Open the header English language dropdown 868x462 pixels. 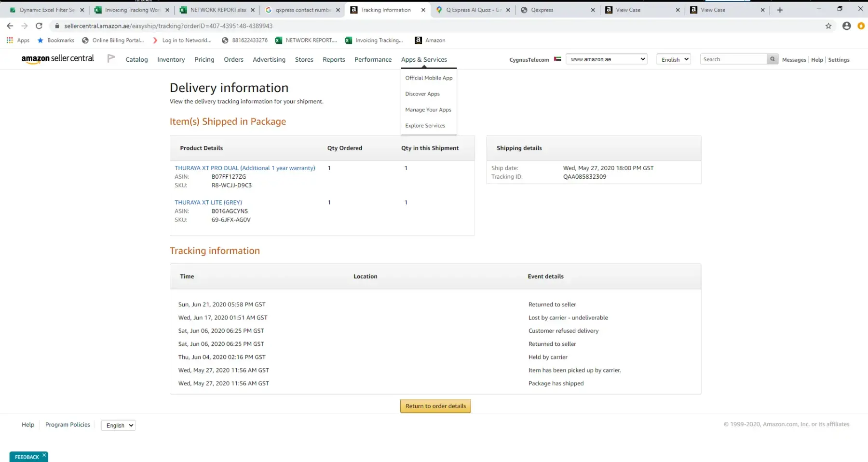(x=674, y=59)
